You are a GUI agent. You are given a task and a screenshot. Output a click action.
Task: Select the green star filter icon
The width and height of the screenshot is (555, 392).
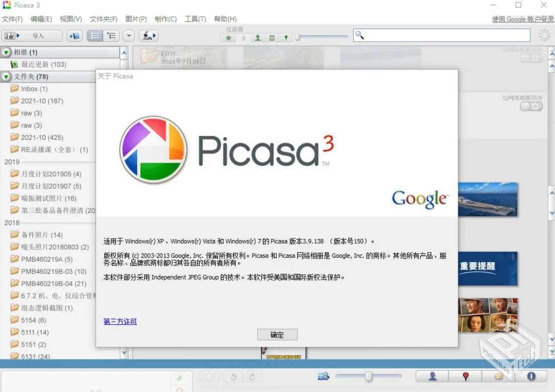228,37
